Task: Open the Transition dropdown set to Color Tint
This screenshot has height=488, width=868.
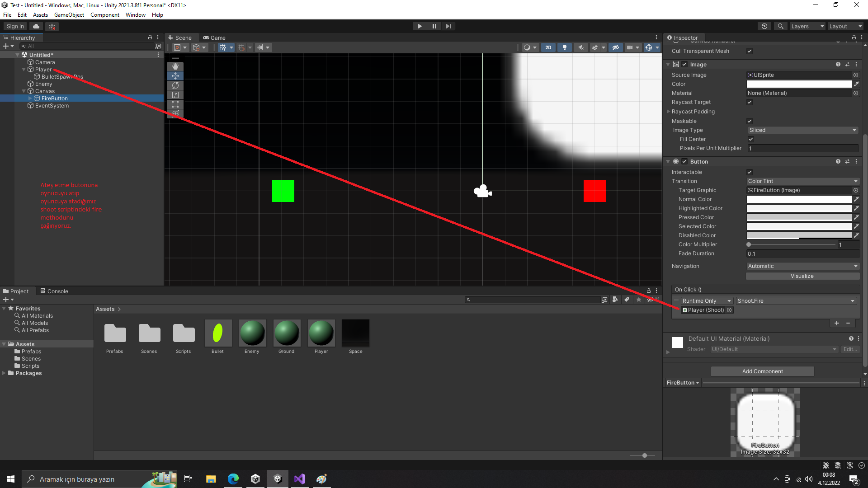Action: [802, 181]
